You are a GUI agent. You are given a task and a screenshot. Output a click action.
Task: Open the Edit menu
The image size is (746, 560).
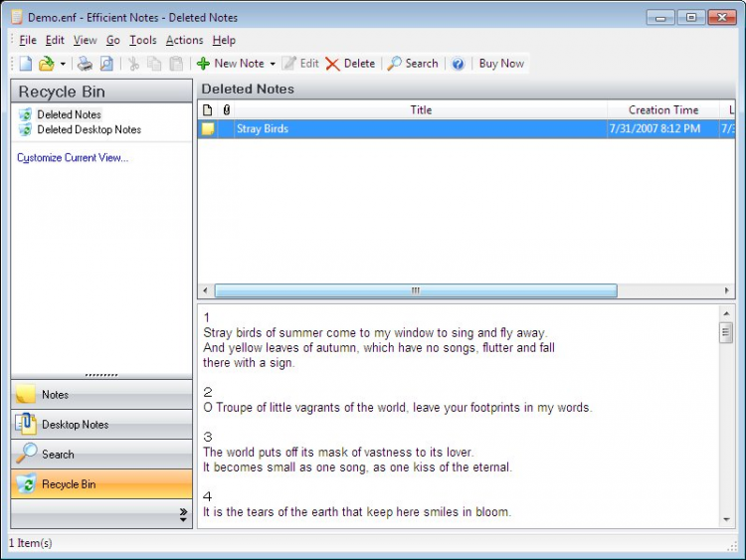coord(55,41)
